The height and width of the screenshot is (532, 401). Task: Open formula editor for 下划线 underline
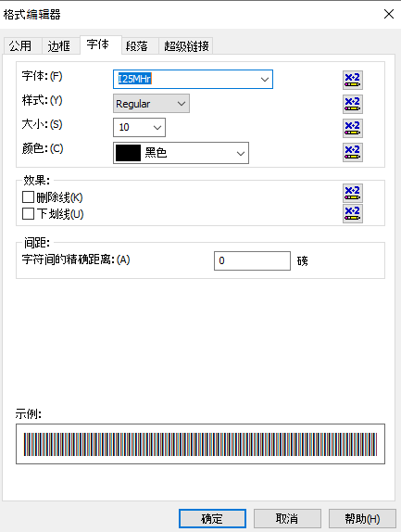[x=353, y=213]
